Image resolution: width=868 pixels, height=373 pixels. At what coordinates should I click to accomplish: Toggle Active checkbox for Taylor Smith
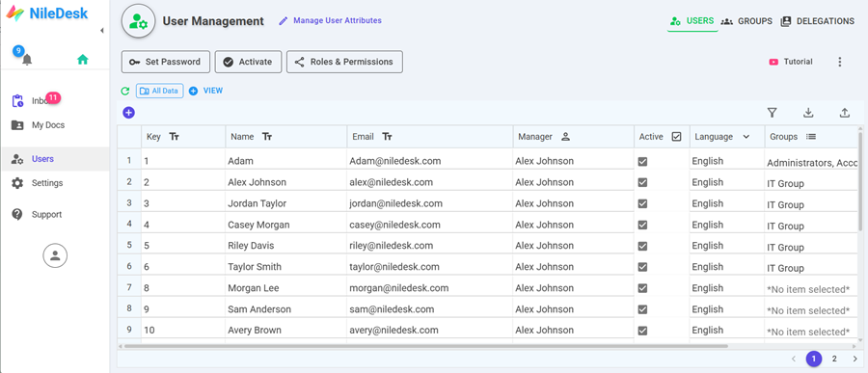[x=642, y=267]
